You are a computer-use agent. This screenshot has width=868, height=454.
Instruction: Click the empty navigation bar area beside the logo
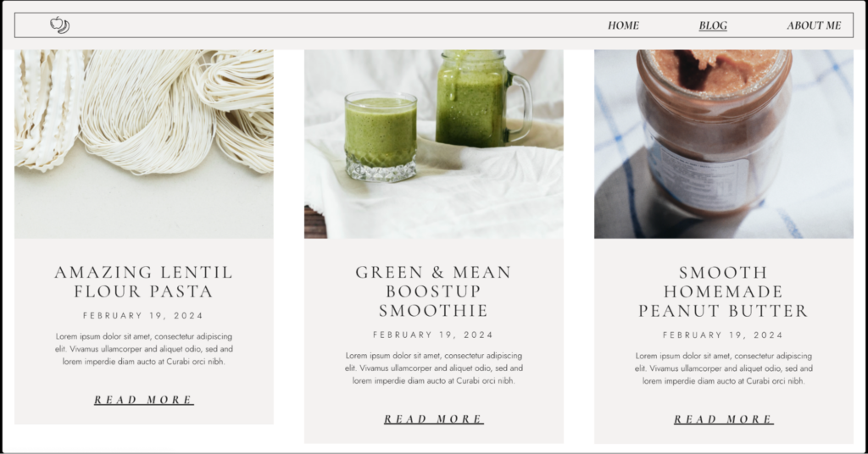point(332,25)
